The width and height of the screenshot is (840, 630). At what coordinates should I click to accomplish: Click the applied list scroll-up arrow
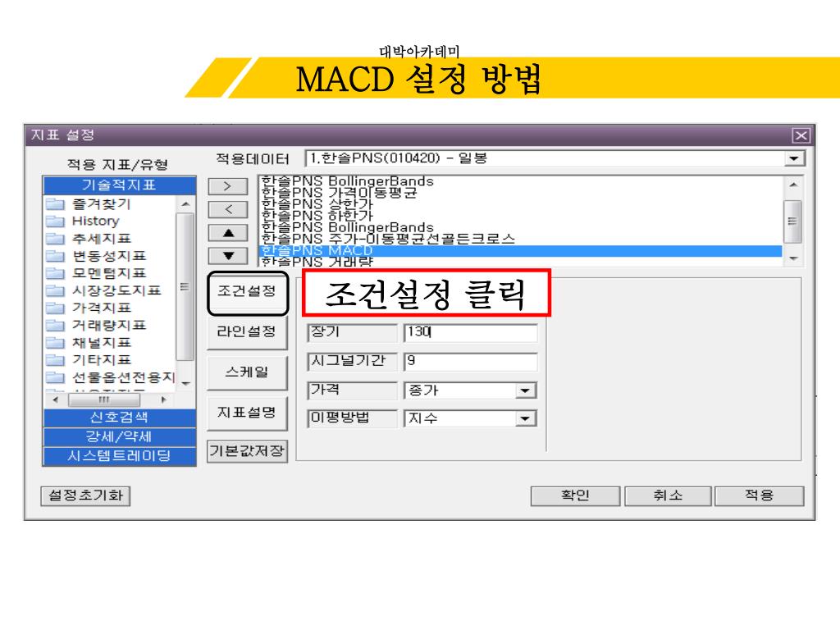(793, 185)
